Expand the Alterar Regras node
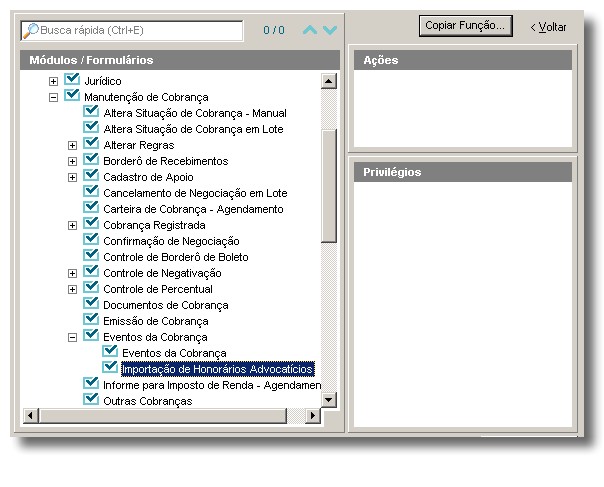This screenshot has width=604, height=487. (x=72, y=145)
